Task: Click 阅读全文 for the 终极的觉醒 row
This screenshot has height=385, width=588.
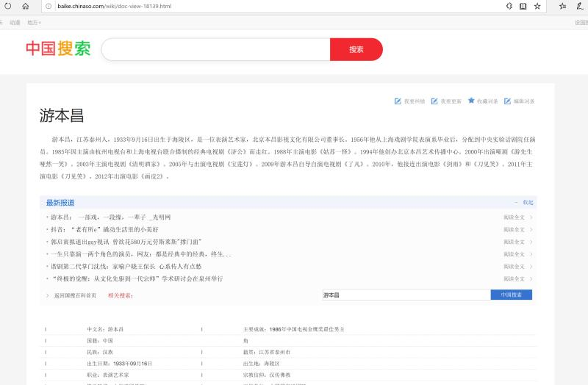Action: [514, 279]
